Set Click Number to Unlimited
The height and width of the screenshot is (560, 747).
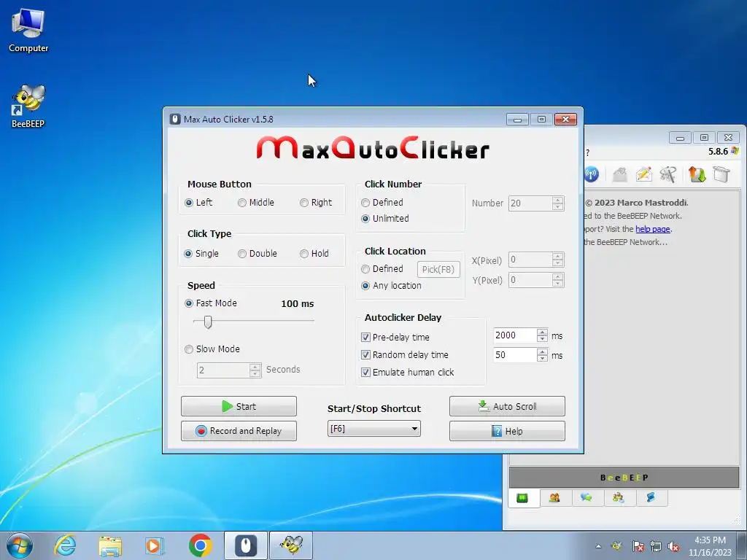tap(385, 218)
